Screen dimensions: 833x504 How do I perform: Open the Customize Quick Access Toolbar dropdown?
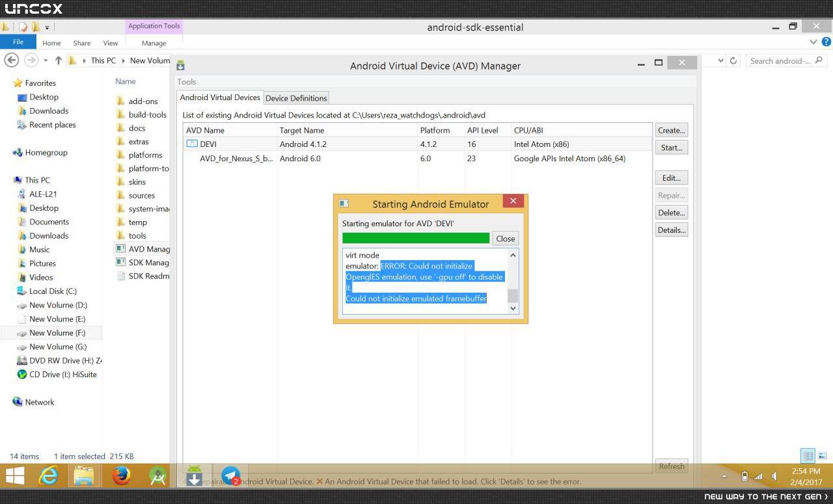click(47, 27)
